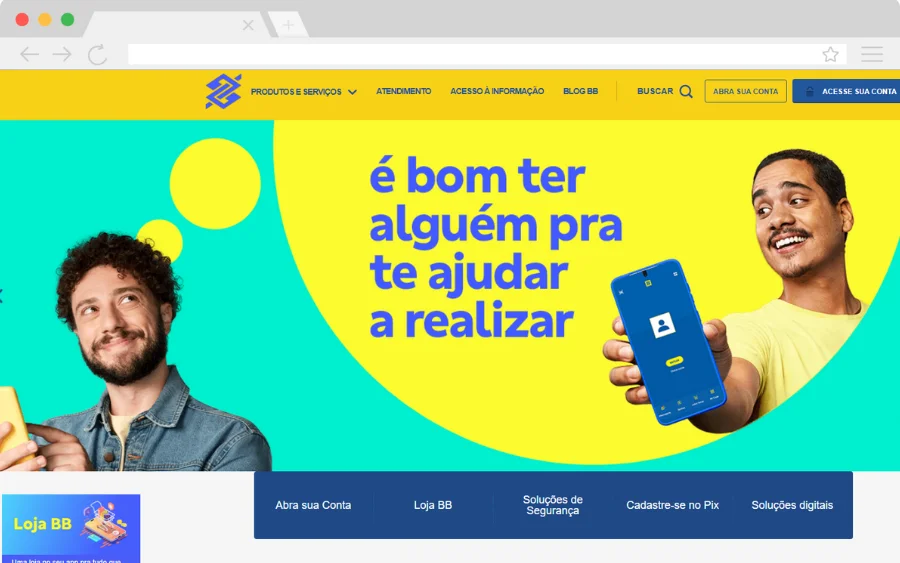Click the Acesse Sua Conta button
Image resolution: width=900 pixels, height=563 pixels.
tap(846, 91)
